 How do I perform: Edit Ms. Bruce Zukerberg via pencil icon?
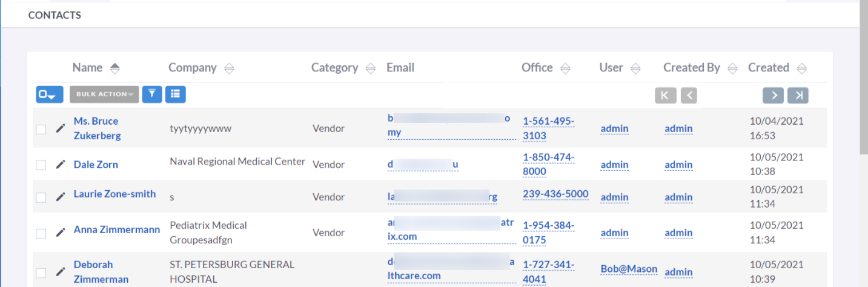pyautogui.click(x=60, y=128)
